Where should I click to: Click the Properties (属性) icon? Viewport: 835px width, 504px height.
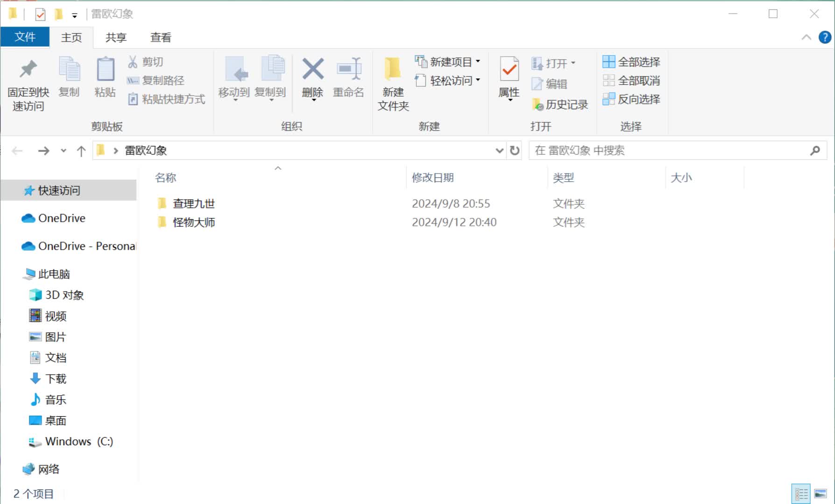[x=509, y=69]
